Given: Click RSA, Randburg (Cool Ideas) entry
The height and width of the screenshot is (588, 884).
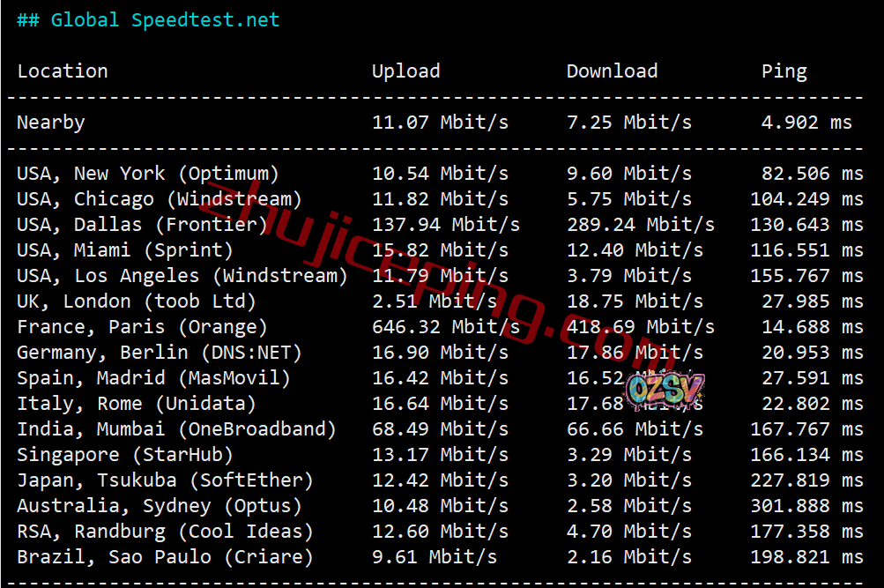Looking at the screenshot, I should click(x=165, y=532).
